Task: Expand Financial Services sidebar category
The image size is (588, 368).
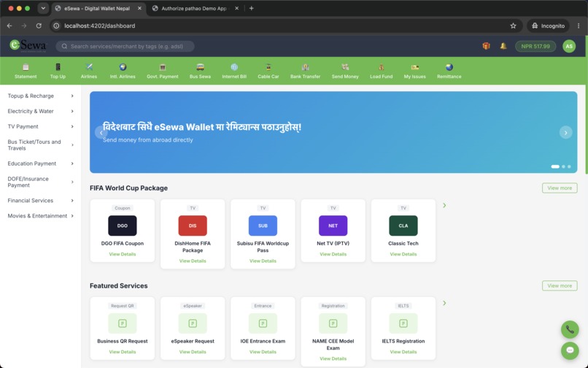Action: point(41,201)
